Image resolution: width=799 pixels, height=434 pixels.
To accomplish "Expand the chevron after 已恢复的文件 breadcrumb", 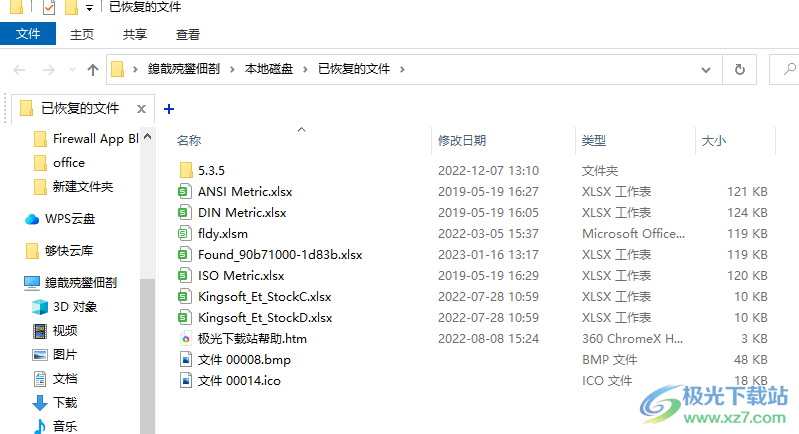I will click(x=402, y=69).
